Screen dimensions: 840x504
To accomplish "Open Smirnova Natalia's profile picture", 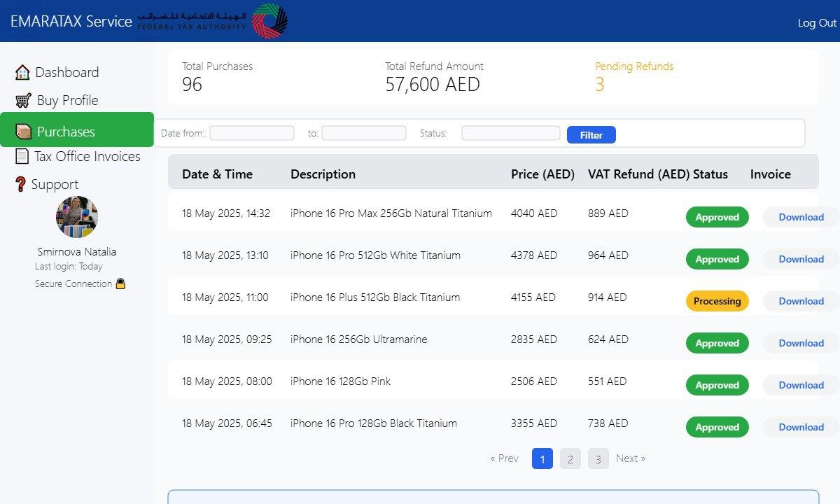I will [77, 217].
